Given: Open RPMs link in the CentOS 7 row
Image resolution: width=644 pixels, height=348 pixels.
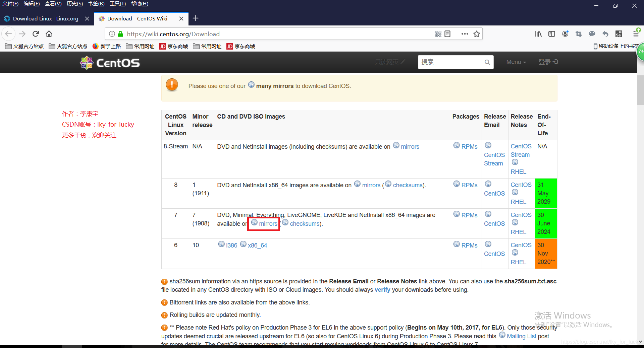Looking at the screenshot, I should coord(469,215).
